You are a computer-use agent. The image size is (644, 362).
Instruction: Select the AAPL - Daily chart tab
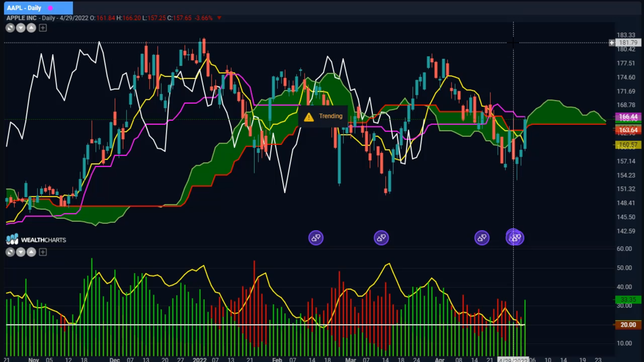[38, 8]
